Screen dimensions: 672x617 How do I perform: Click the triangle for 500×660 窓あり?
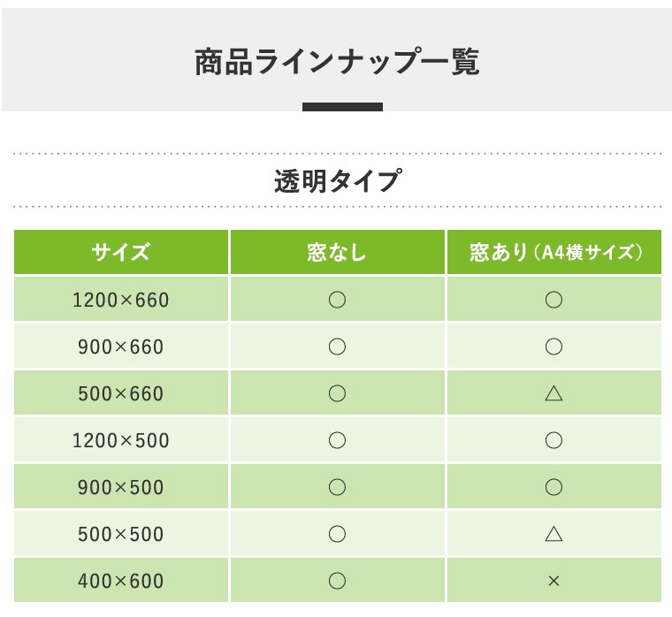554,393
